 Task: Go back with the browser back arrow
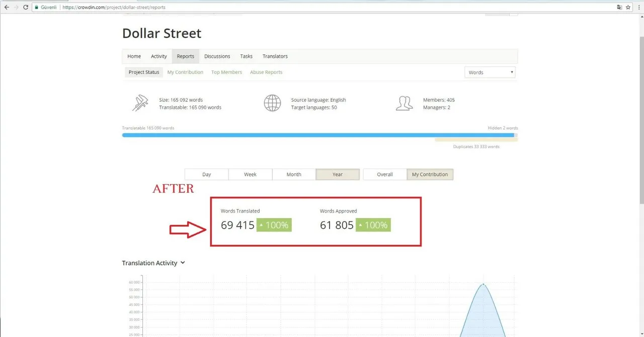coord(7,8)
